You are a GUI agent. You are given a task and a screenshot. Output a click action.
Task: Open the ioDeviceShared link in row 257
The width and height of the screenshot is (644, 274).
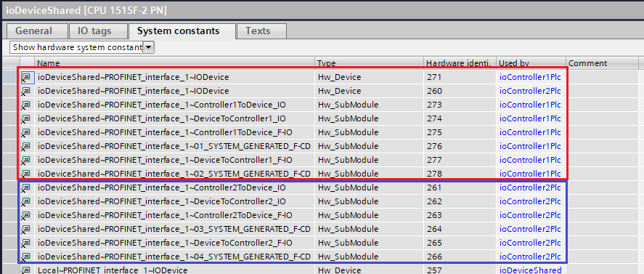(x=530, y=270)
